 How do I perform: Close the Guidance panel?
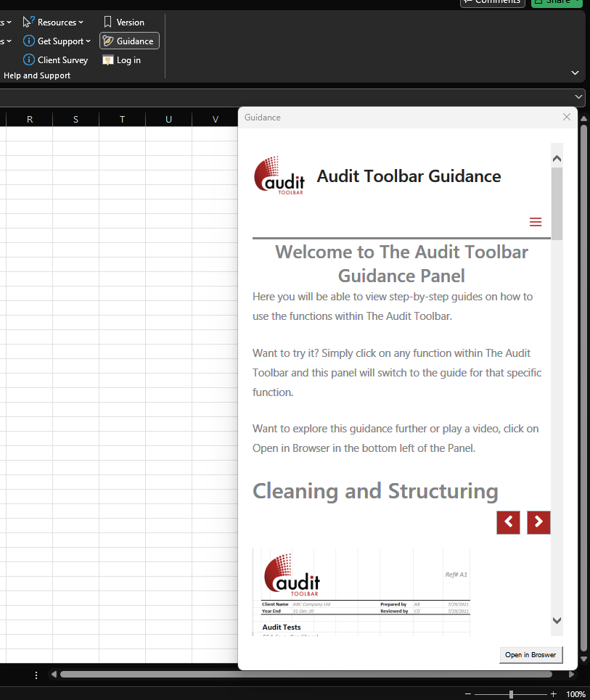(567, 117)
